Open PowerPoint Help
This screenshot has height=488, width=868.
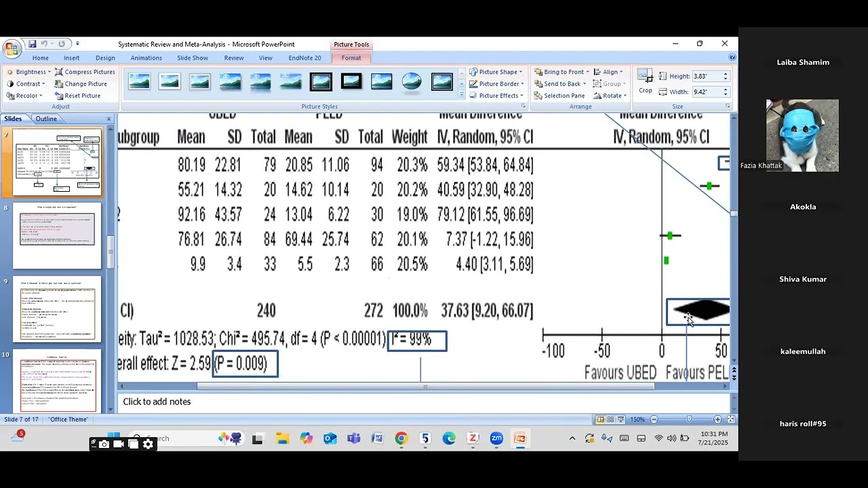732,58
